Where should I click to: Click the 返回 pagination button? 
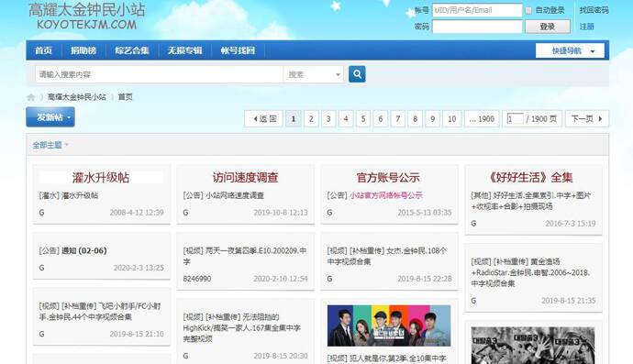click(263, 118)
